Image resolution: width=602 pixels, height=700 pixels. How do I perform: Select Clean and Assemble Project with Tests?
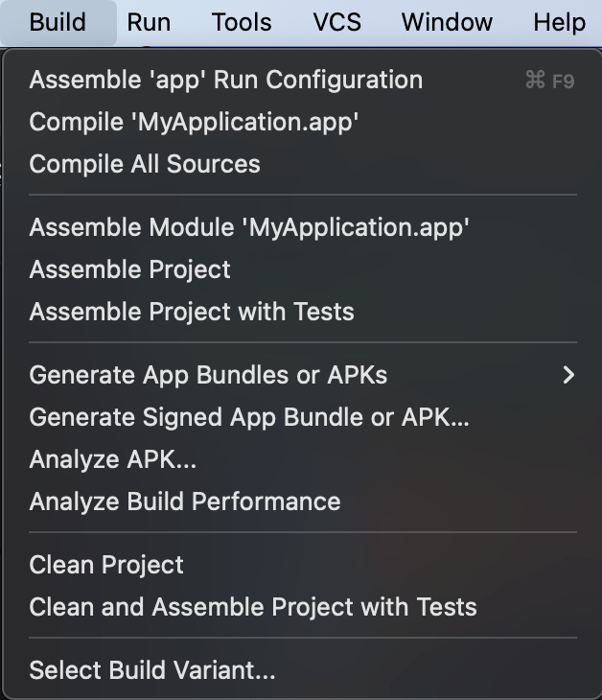coord(303,607)
